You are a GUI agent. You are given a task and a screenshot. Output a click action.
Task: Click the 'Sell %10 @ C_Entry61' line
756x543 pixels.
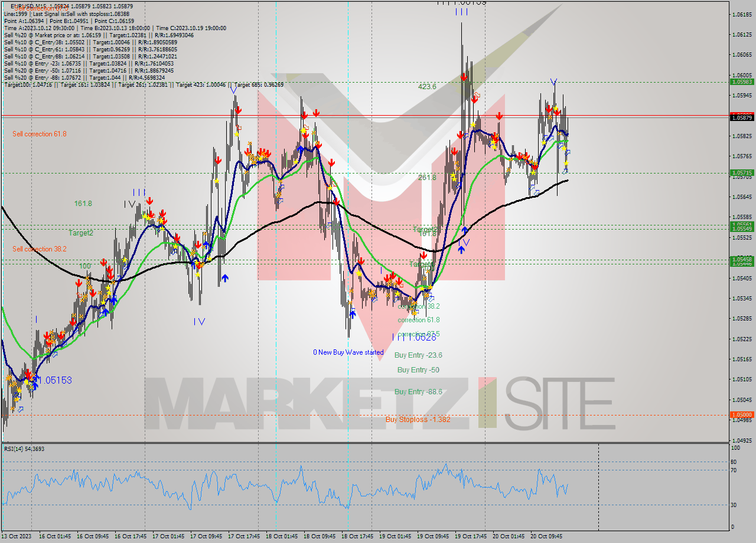[90, 49]
